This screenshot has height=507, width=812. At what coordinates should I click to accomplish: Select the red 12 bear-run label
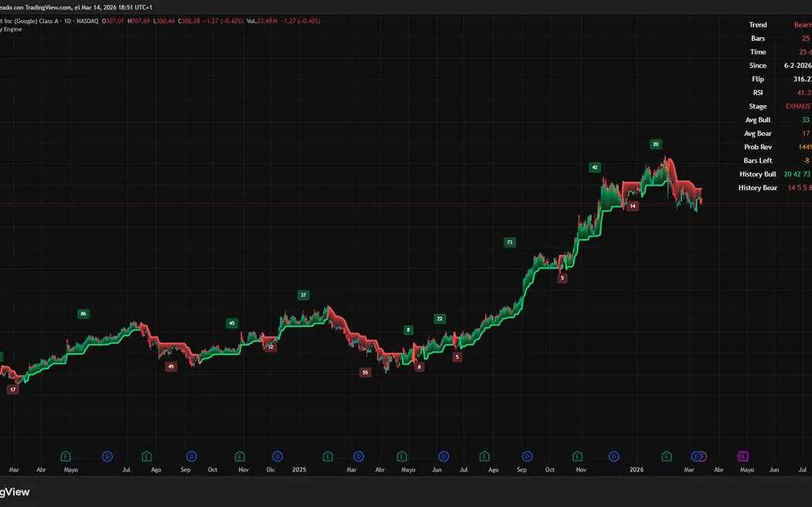(x=271, y=347)
